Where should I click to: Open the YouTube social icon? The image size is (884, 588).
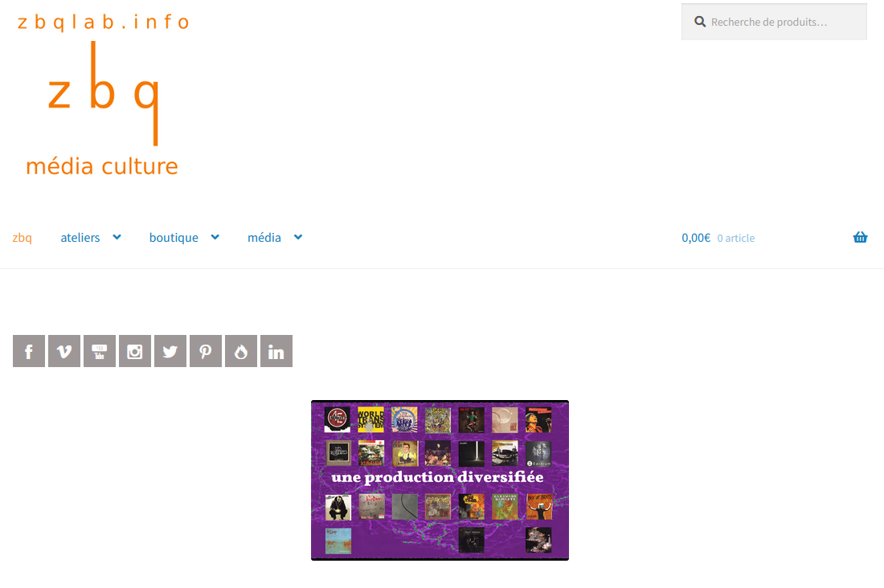click(100, 351)
